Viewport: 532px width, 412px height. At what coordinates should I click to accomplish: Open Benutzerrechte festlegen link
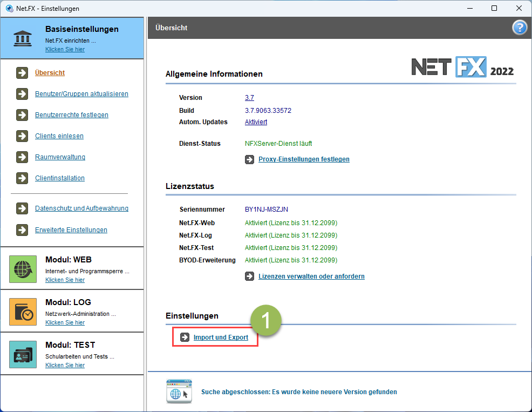point(72,115)
